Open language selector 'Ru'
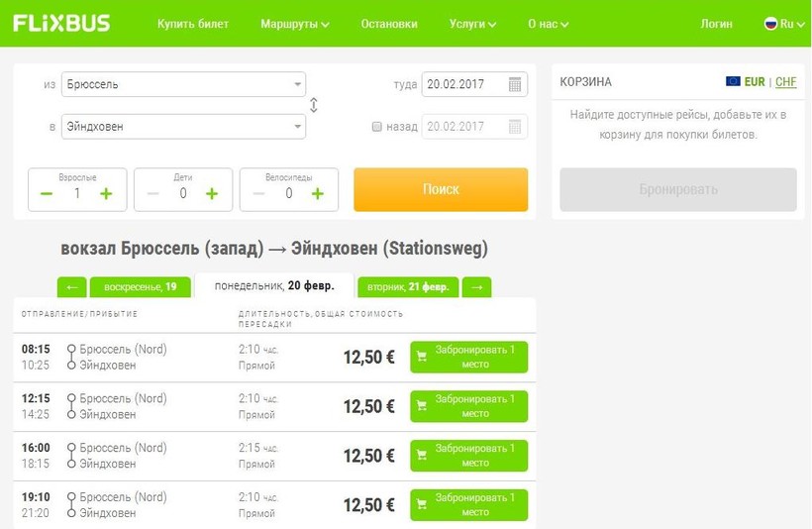This screenshot has width=812, height=529. point(782,24)
